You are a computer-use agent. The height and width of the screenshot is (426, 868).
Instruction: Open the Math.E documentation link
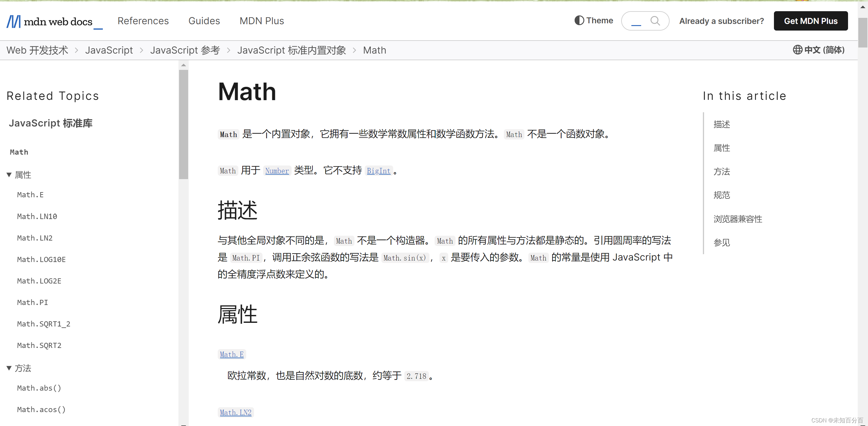pos(232,354)
